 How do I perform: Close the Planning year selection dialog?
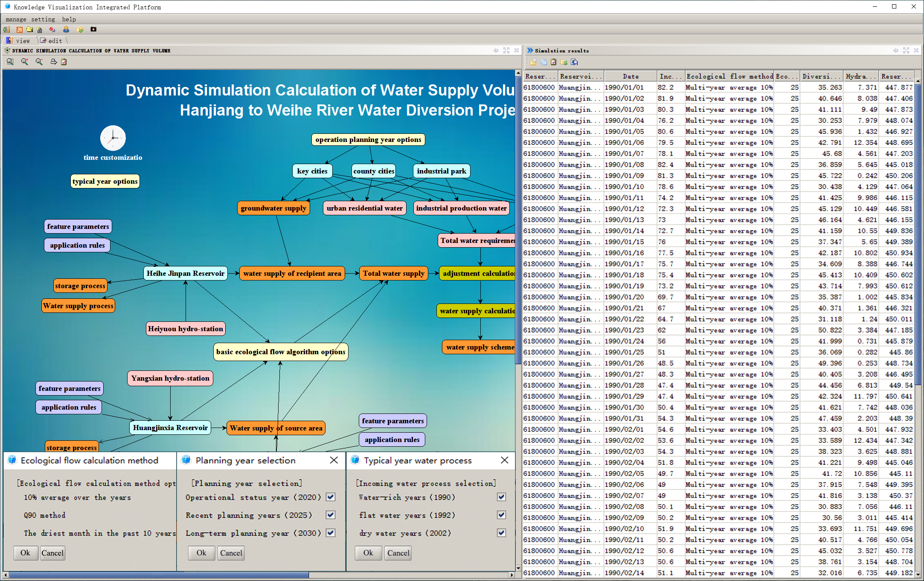(x=334, y=460)
